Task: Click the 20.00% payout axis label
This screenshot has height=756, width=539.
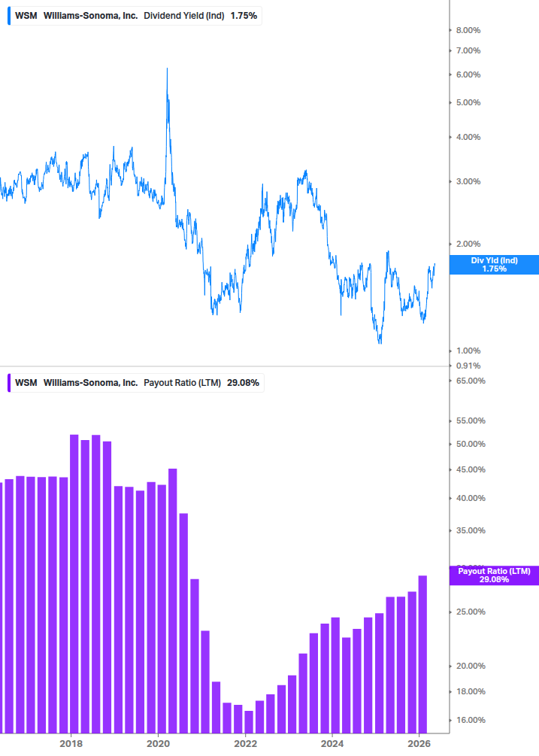Action: pyautogui.click(x=471, y=666)
